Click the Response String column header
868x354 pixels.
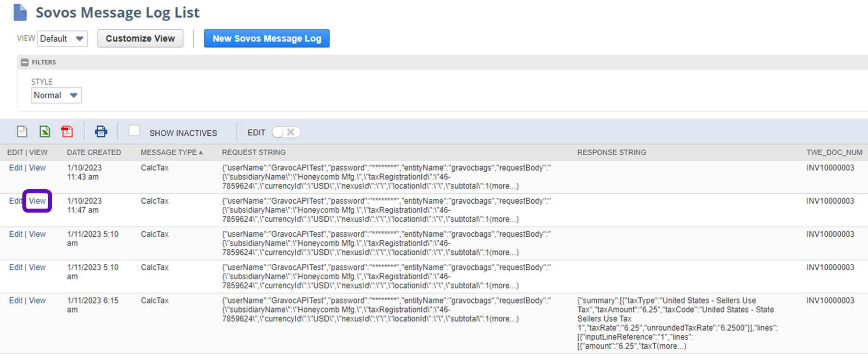pos(611,152)
